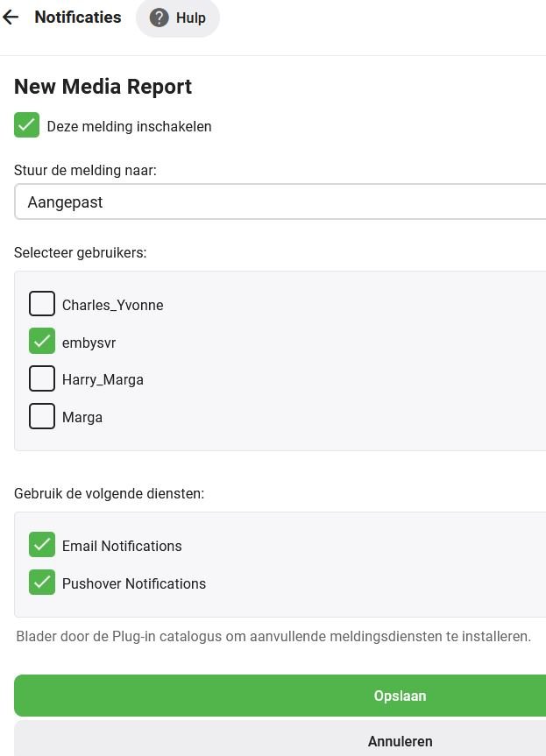Click the Plug-in catalogus hint text
Screen dimensions: 546x756
(273, 636)
